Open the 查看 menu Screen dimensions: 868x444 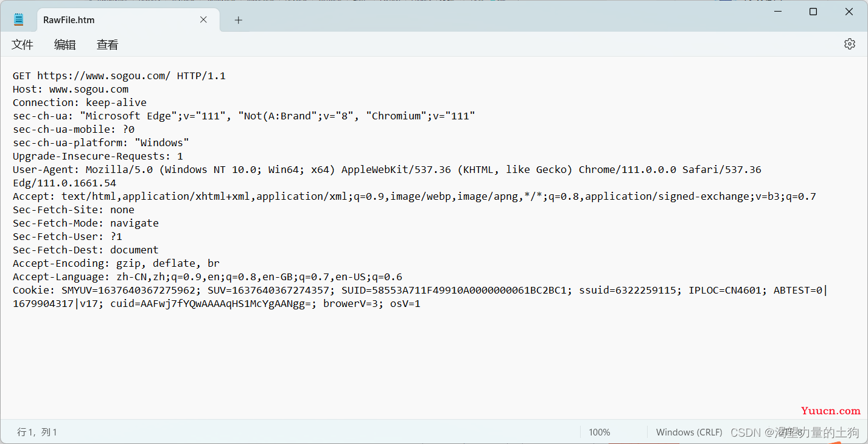click(108, 44)
